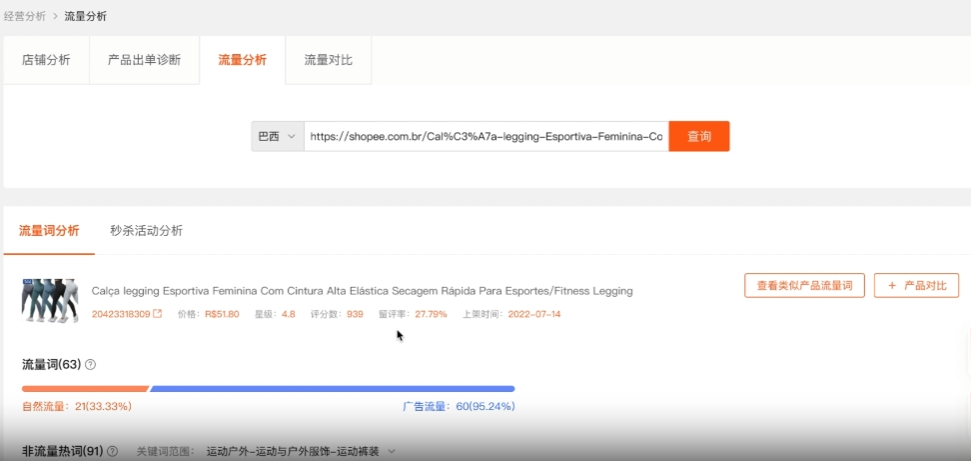The height and width of the screenshot is (461, 971).
Task: Click the blue ad traffic bar segment
Action: pos(332,388)
